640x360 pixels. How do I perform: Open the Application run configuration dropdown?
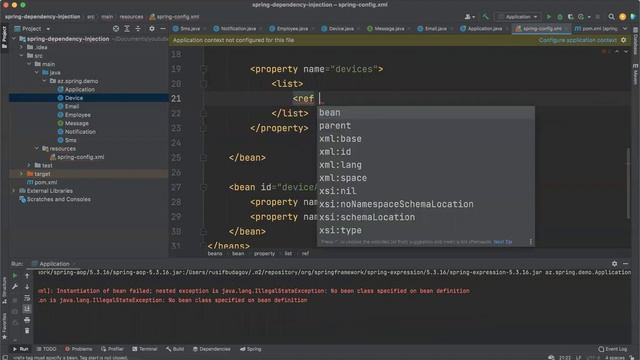(518, 17)
